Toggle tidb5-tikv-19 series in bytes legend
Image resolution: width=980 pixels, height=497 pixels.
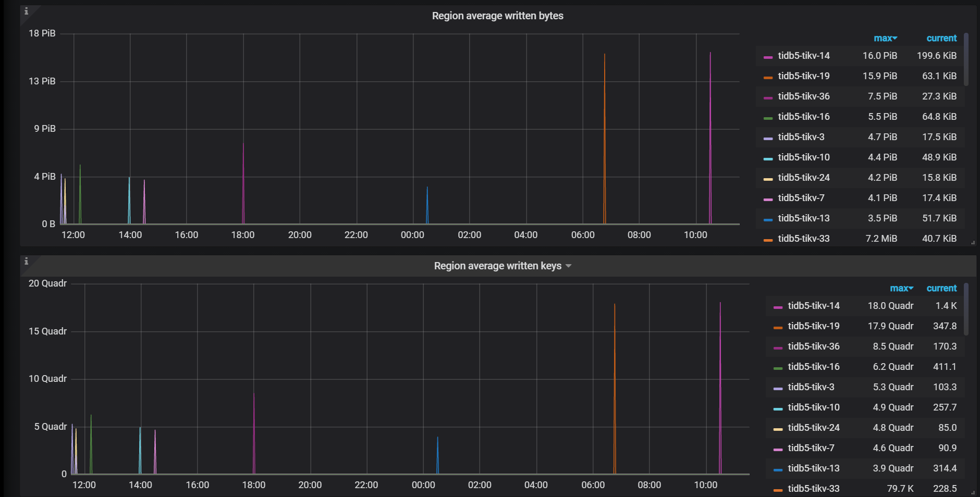804,76
